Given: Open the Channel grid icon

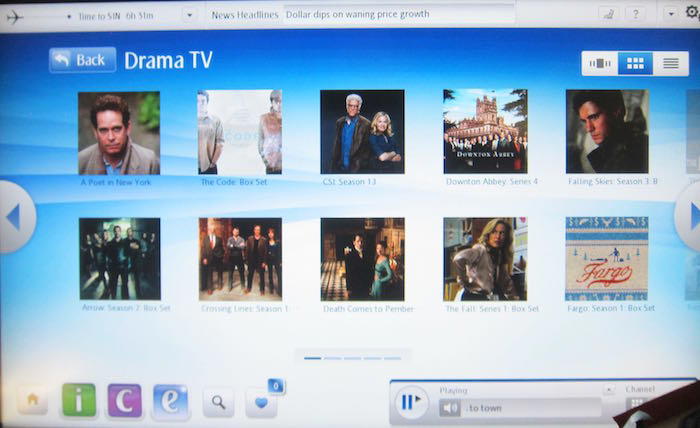Looking at the screenshot, I should coord(636,403).
